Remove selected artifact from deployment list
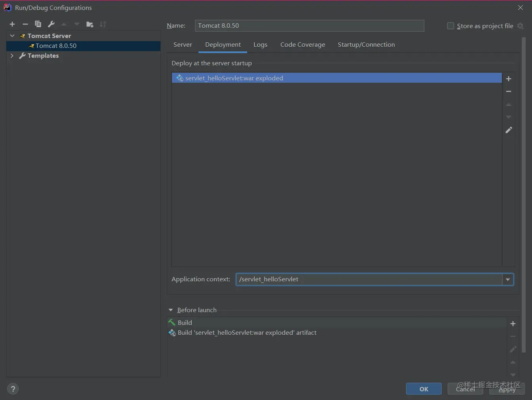Image resolution: width=532 pixels, height=400 pixels. coord(509,91)
